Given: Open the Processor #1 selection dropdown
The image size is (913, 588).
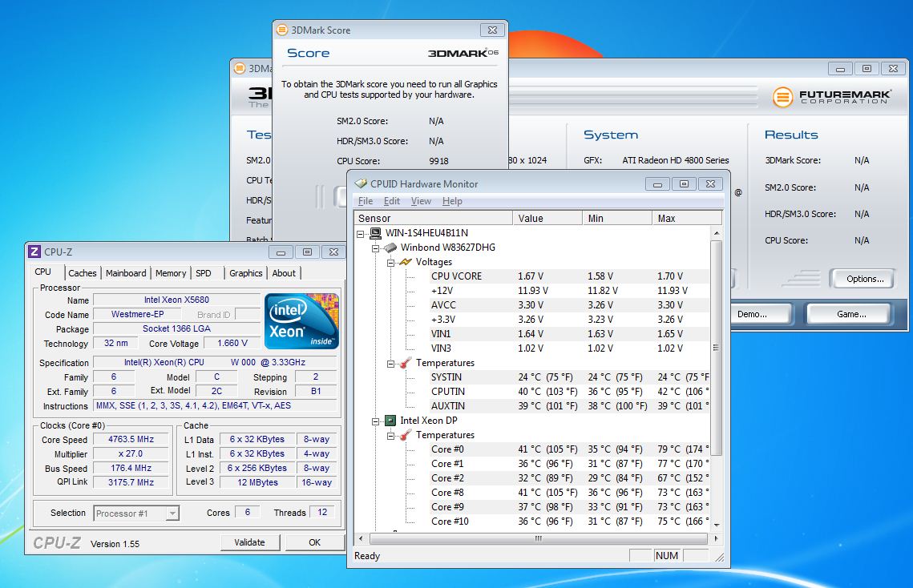Looking at the screenshot, I should pyautogui.click(x=172, y=513).
